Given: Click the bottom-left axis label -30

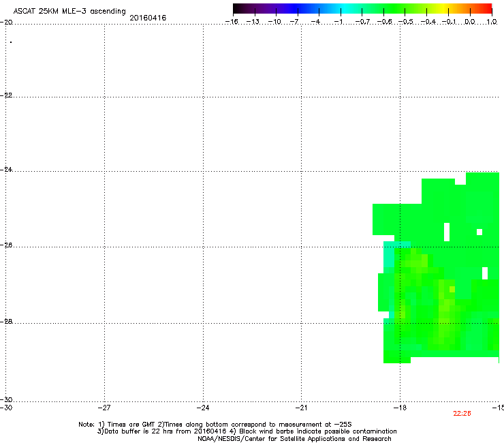Looking at the screenshot, I should click(6, 408).
